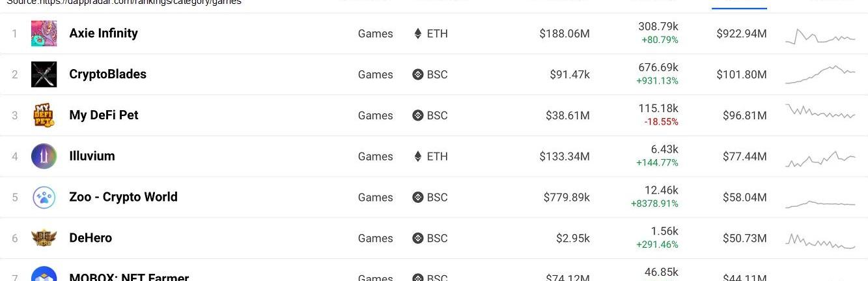Open the DeHero dapp link

point(91,238)
